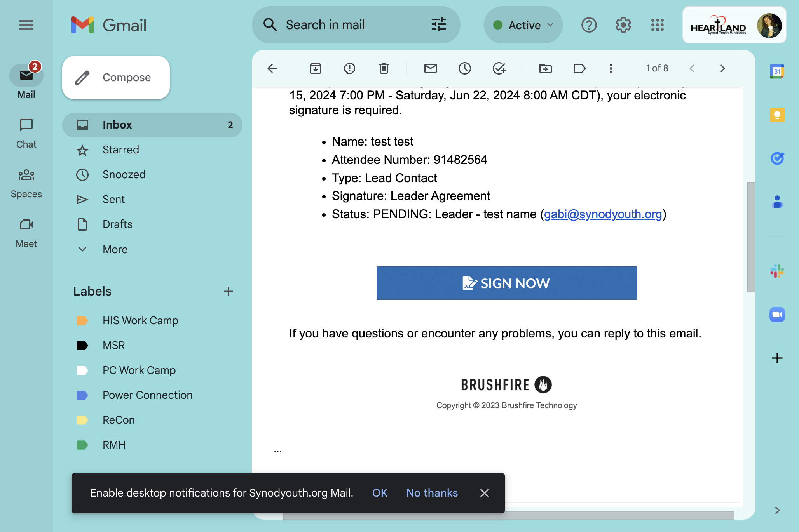Show the next email with the right arrow

(x=722, y=68)
